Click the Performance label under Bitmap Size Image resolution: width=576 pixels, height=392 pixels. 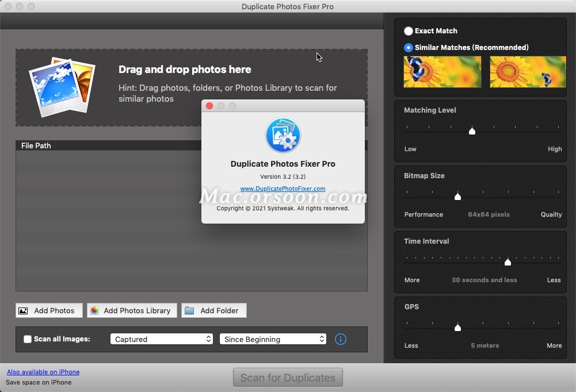tap(424, 214)
